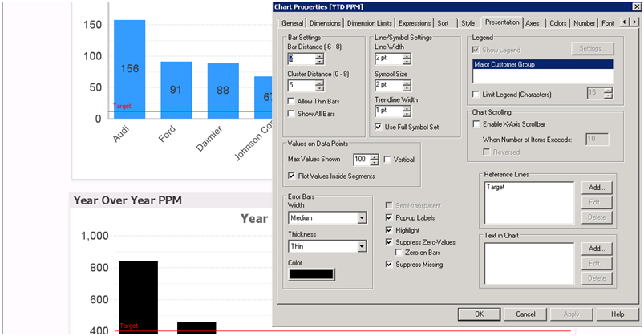Image resolution: width=644 pixels, height=336 pixels.
Task: Click the Cluster Distance input field
Action: pyautogui.click(x=301, y=86)
